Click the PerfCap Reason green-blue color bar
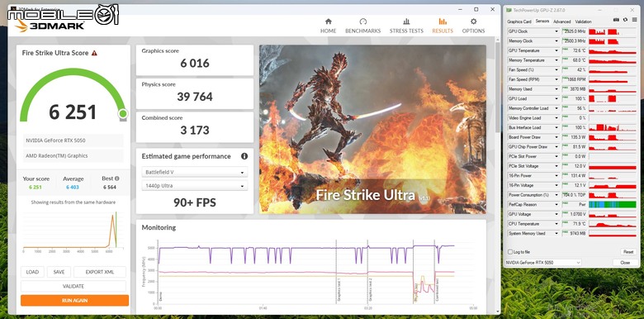Viewport: 644px width, 319px height. [x=613, y=204]
